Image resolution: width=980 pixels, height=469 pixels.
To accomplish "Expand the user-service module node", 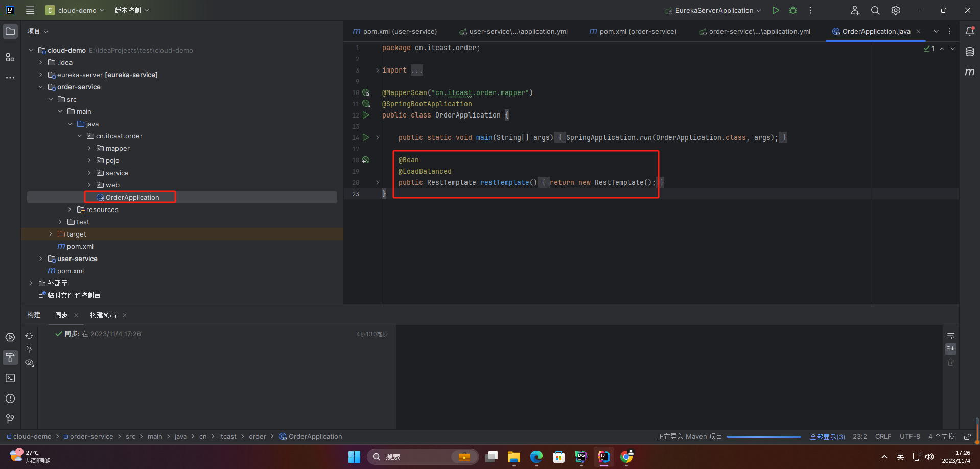I will [x=41, y=259].
